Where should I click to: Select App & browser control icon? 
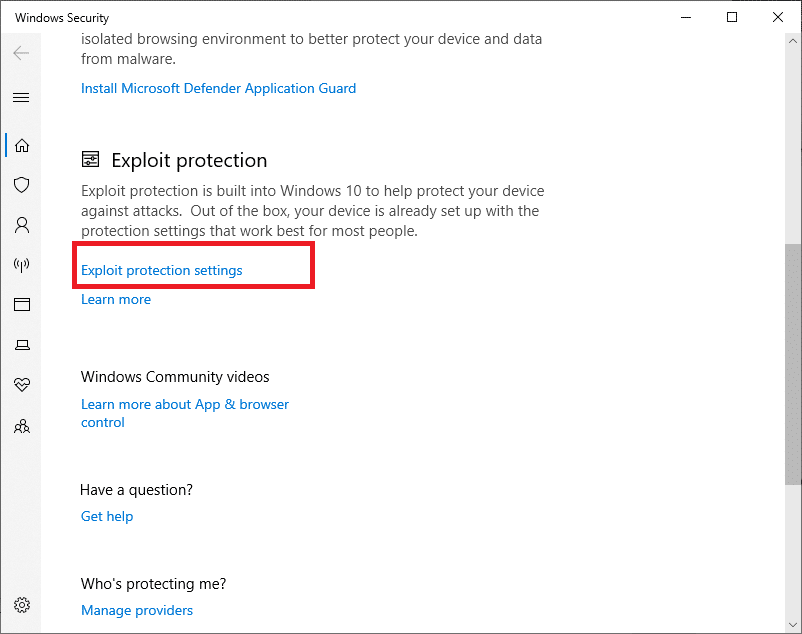21,305
